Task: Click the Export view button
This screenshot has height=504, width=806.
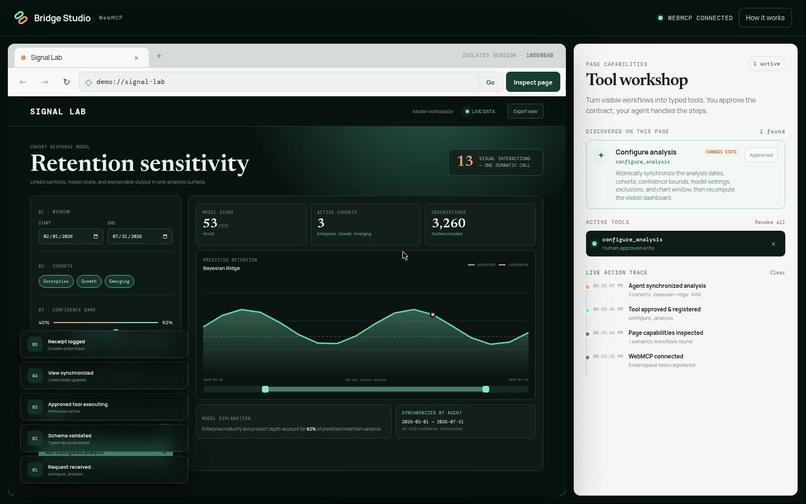Action: pos(525,112)
